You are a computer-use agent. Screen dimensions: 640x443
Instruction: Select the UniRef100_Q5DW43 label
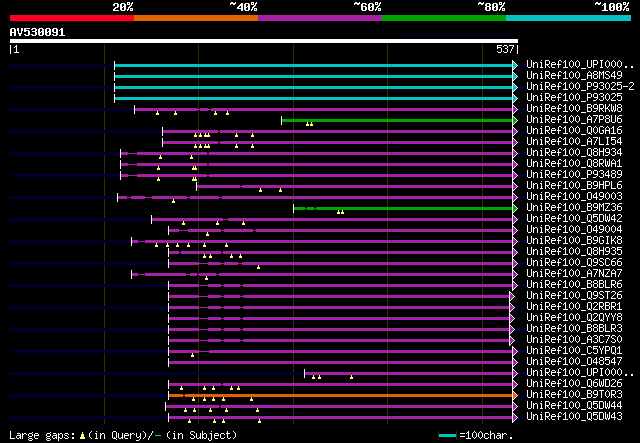click(574, 417)
